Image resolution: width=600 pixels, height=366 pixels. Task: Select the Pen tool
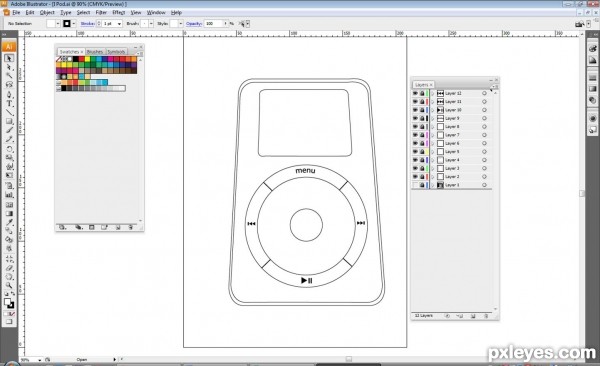(x=9, y=95)
